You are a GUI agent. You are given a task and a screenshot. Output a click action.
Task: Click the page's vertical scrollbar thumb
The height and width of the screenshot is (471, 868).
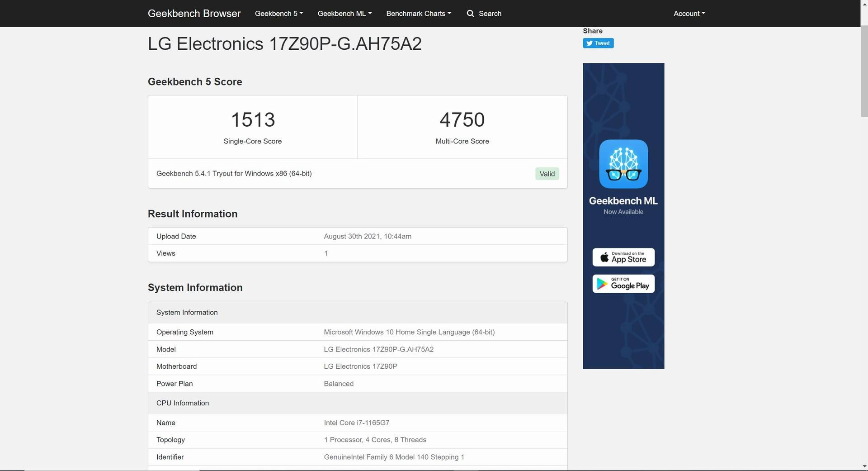(864, 68)
